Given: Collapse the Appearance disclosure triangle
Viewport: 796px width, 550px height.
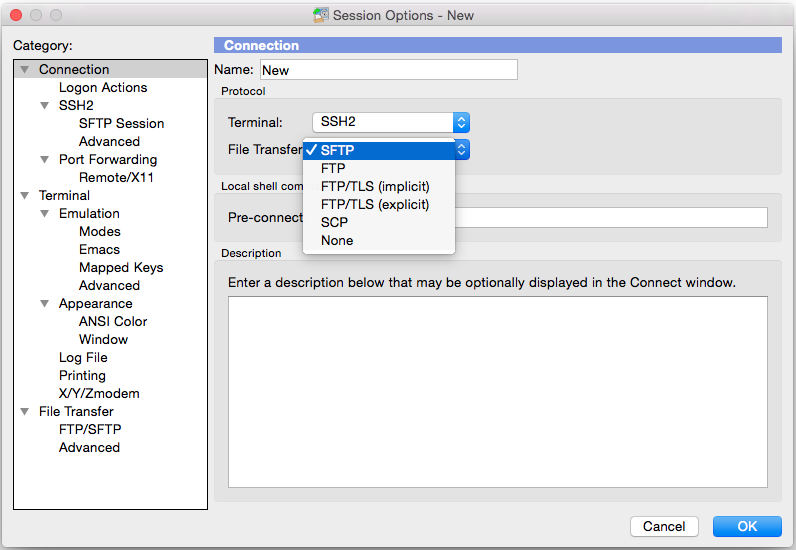Looking at the screenshot, I should click(x=45, y=303).
